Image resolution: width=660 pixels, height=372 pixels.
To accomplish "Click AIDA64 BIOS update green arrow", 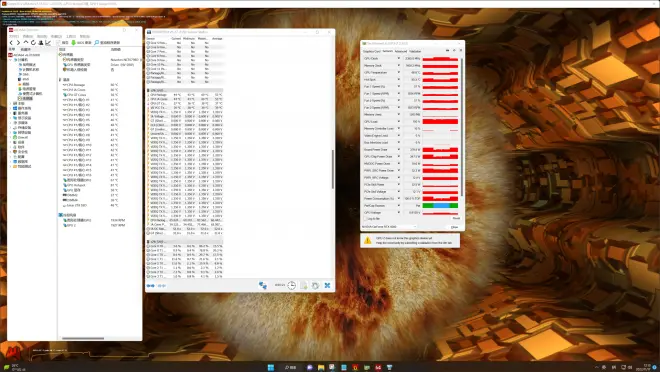I will 73,43.
